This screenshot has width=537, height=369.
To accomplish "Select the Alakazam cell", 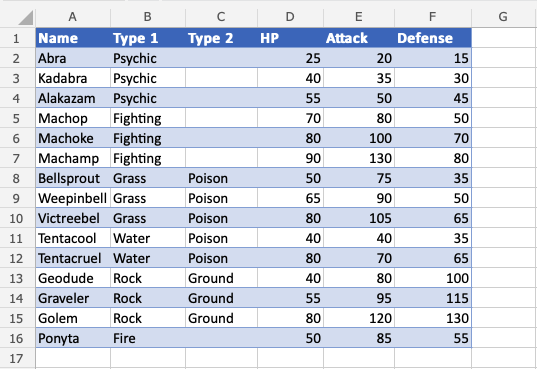I will 73,98.
